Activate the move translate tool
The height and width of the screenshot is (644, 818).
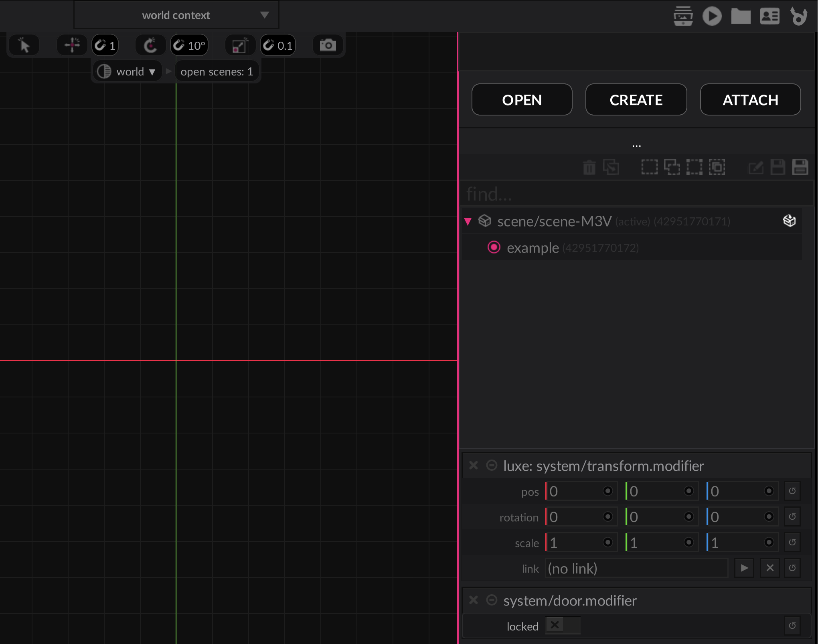[x=72, y=45]
